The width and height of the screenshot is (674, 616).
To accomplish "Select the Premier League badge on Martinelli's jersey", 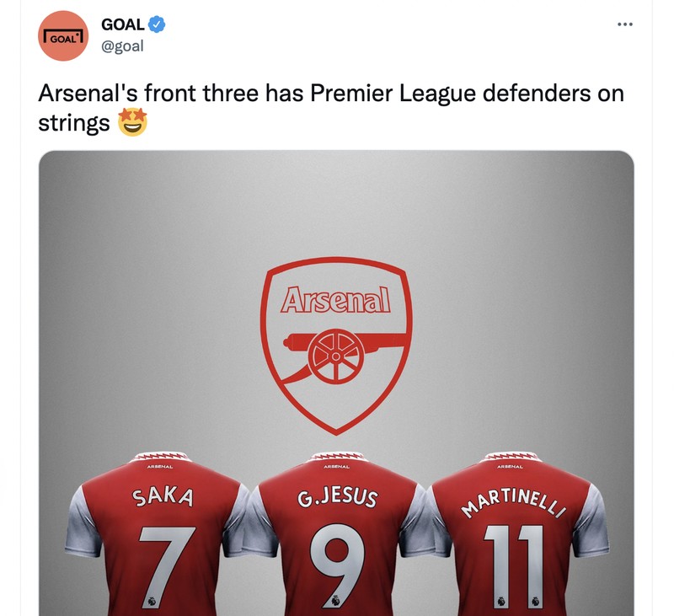I will [x=500, y=600].
